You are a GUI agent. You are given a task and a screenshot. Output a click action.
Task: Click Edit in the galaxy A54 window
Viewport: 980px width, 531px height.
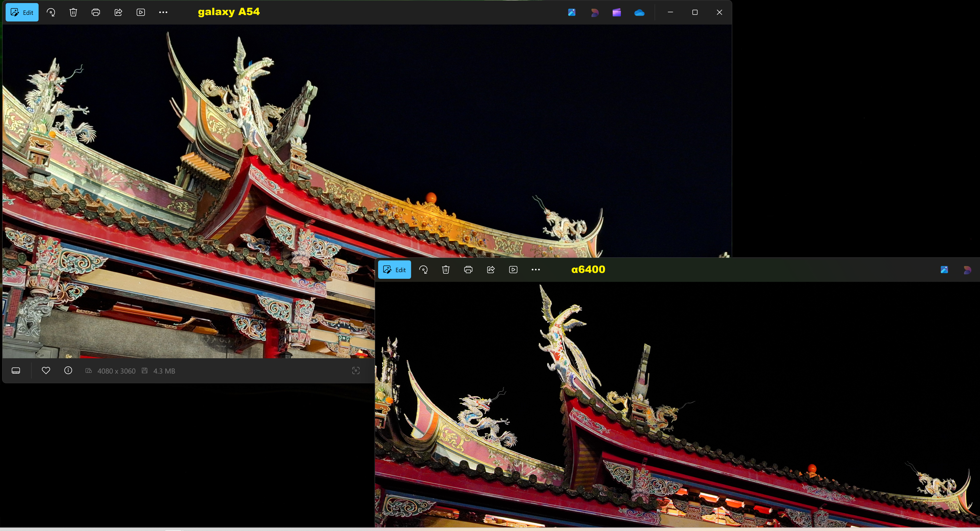(x=22, y=12)
